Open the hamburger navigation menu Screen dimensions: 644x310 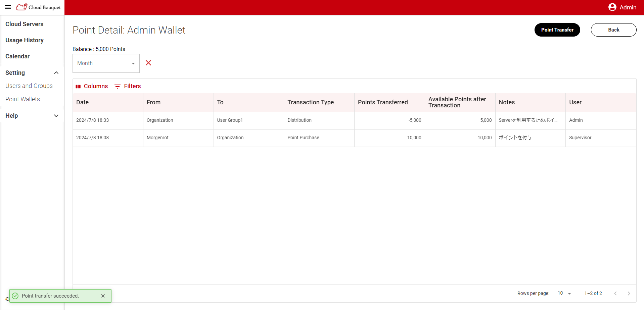point(8,7)
